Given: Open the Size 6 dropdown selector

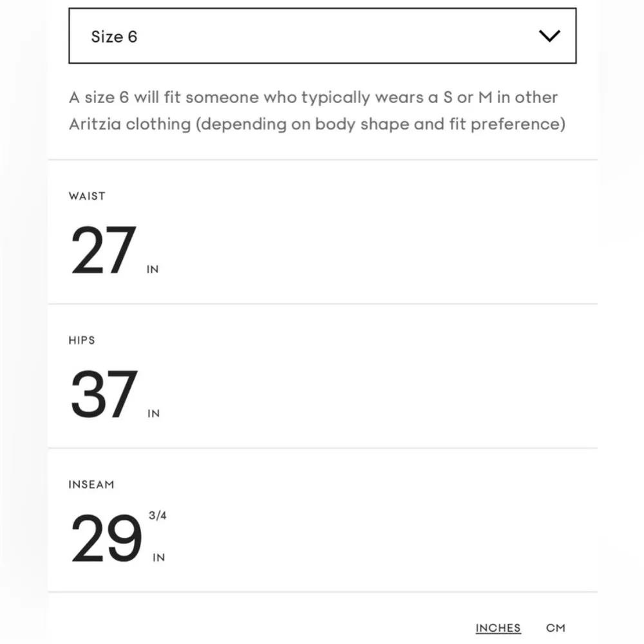Looking at the screenshot, I should [x=322, y=36].
